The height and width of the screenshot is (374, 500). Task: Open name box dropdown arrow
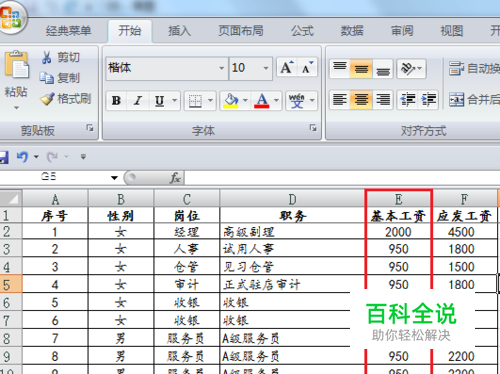coord(114,178)
